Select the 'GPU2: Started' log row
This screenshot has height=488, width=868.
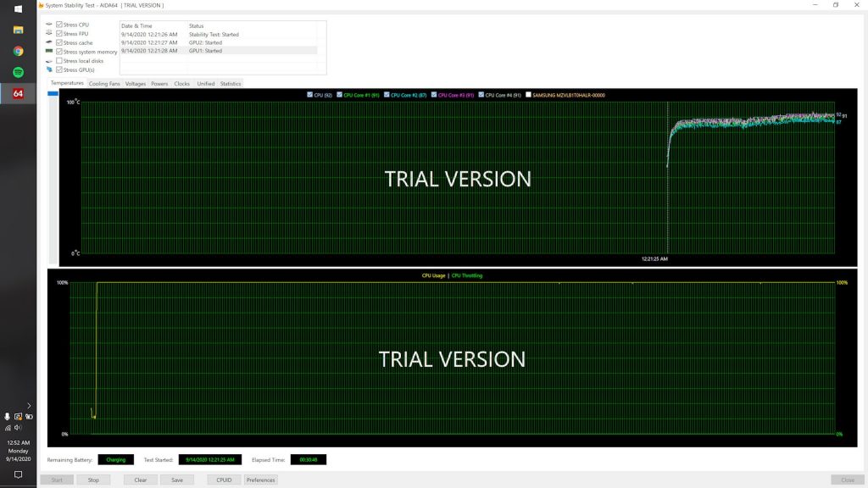[x=220, y=42]
